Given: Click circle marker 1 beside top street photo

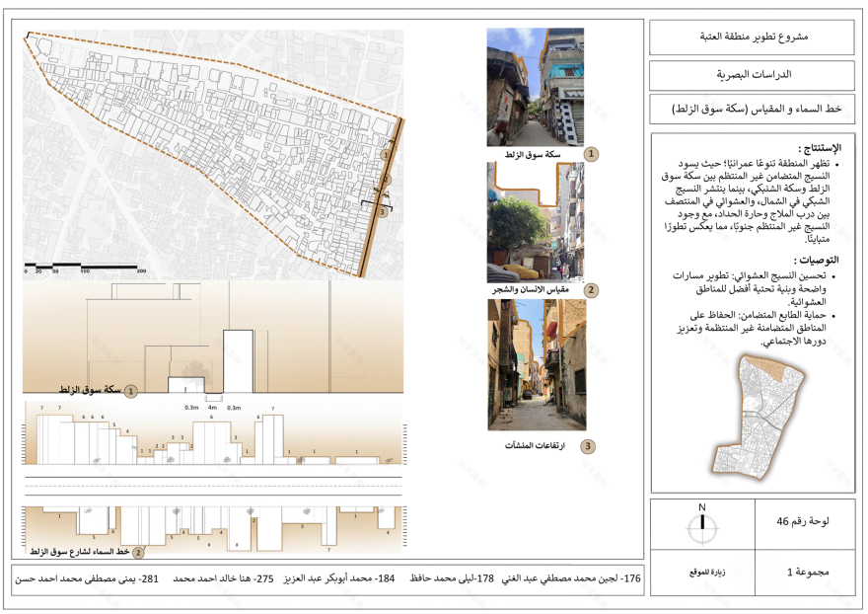Looking at the screenshot, I should (x=592, y=155).
